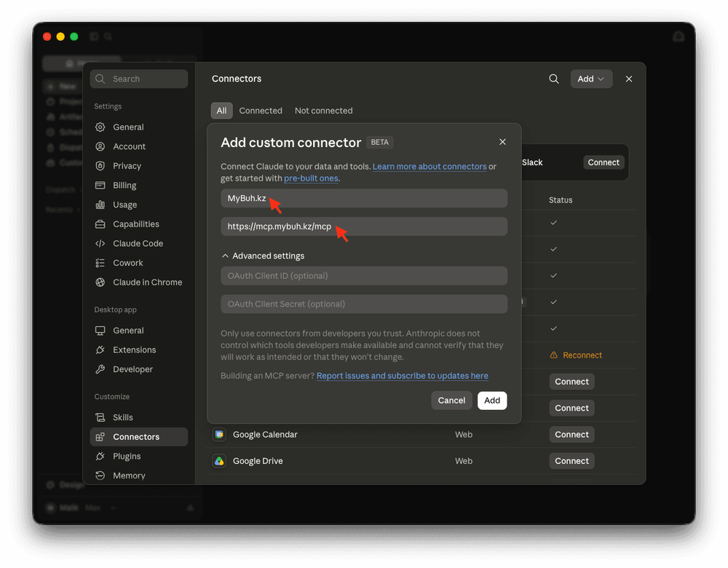This screenshot has height=568, width=728.
Task: Open Memory history icon
Action: [x=100, y=475]
